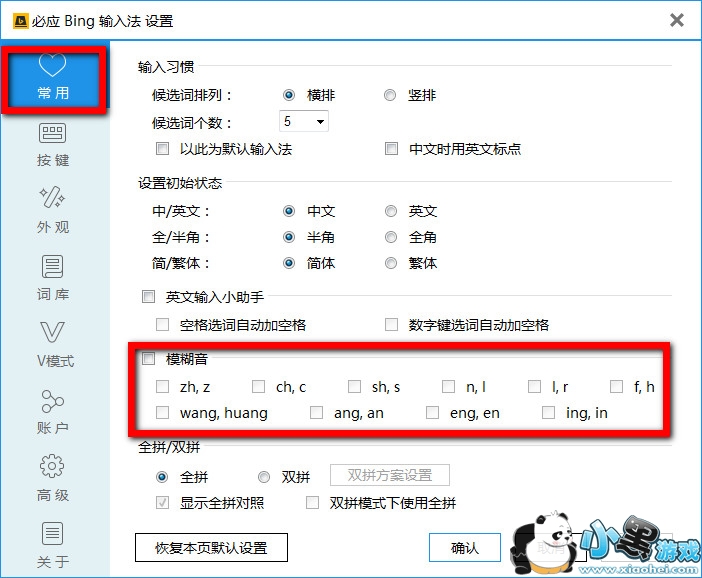702x578 pixels.
Task: Open the 高级 gear icon section
Action: click(x=53, y=478)
